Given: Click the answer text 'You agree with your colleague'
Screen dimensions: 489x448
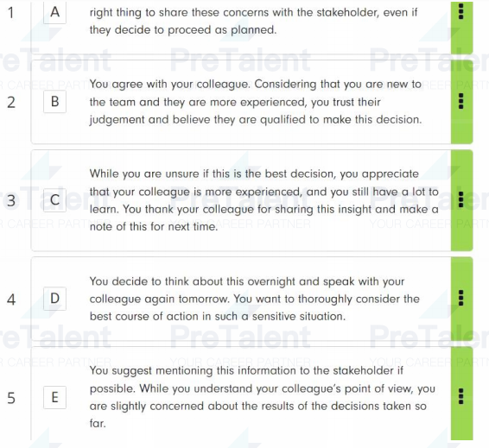Looking at the screenshot, I should tap(256, 102).
